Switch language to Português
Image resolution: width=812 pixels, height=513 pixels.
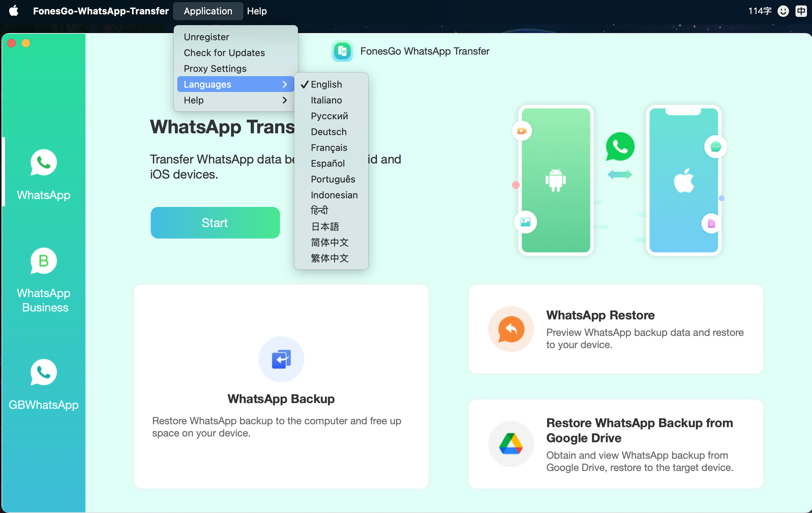point(331,179)
